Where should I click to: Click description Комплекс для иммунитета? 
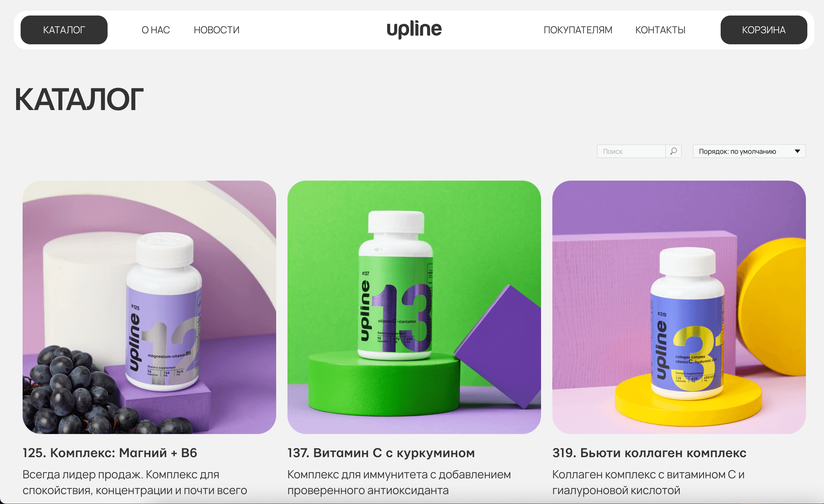[x=399, y=482]
